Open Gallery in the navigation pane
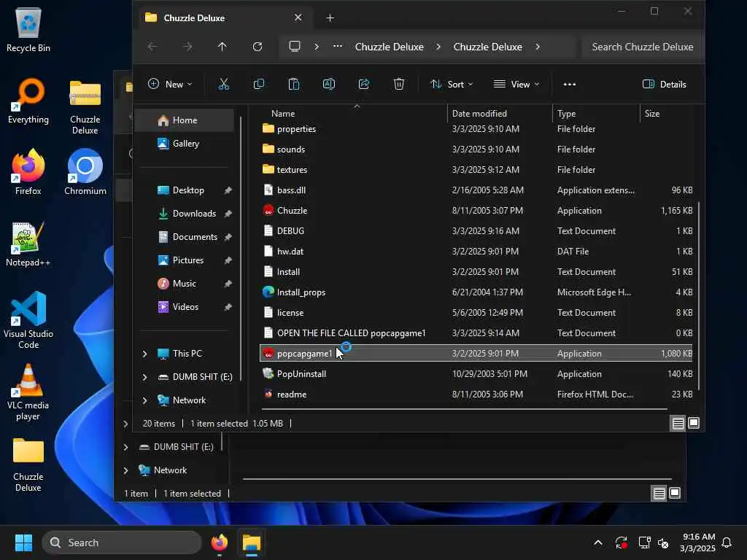Image resolution: width=747 pixels, height=560 pixels. (x=185, y=144)
